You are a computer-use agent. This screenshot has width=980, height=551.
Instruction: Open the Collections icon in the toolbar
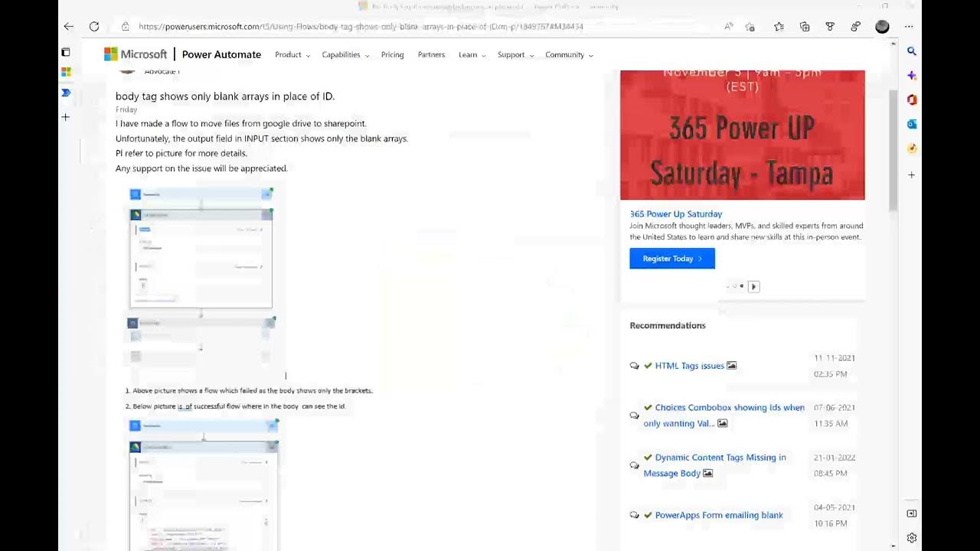(x=805, y=27)
